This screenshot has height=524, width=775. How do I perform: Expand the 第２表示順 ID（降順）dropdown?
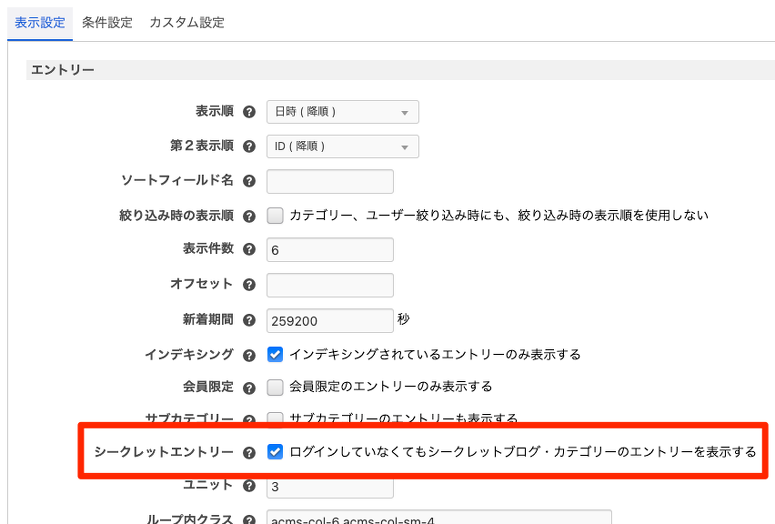click(342, 146)
